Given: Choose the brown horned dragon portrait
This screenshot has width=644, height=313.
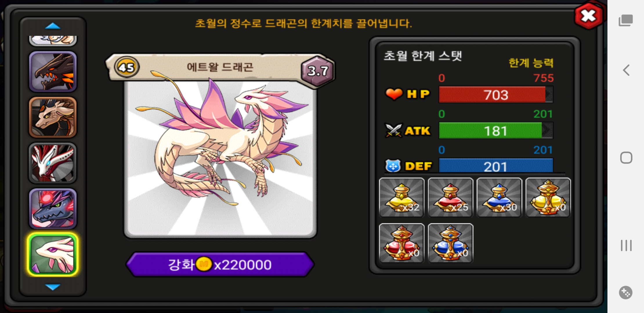Looking at the screenshot, I should (x=53, y=117).
